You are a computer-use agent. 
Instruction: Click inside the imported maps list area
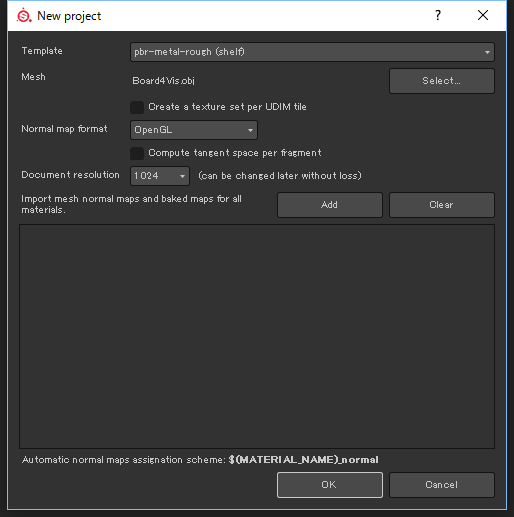point(257,336)
